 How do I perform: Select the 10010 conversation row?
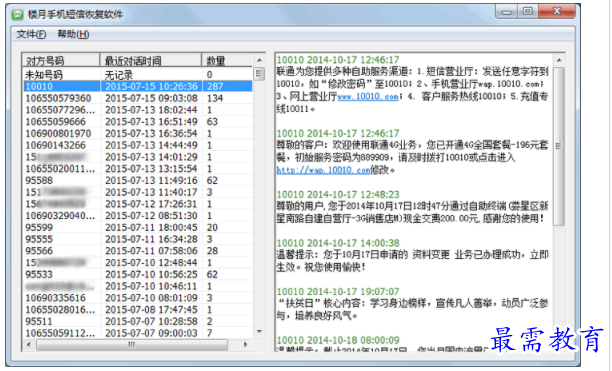tap(137, 86)
